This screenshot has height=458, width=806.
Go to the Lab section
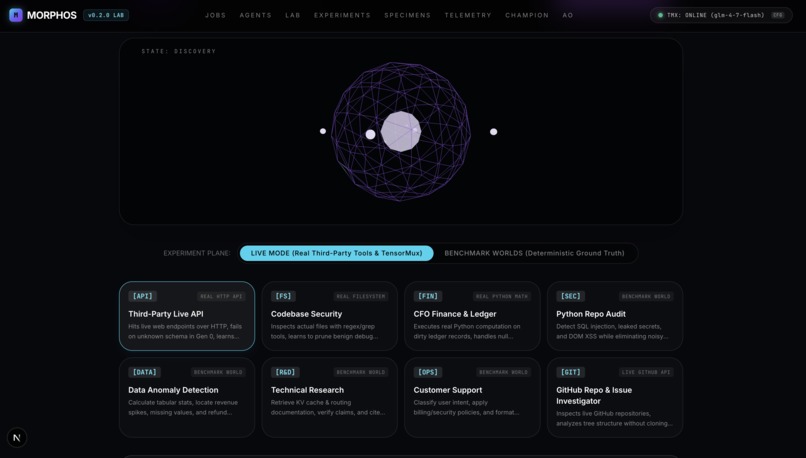[x=292, y=15]
